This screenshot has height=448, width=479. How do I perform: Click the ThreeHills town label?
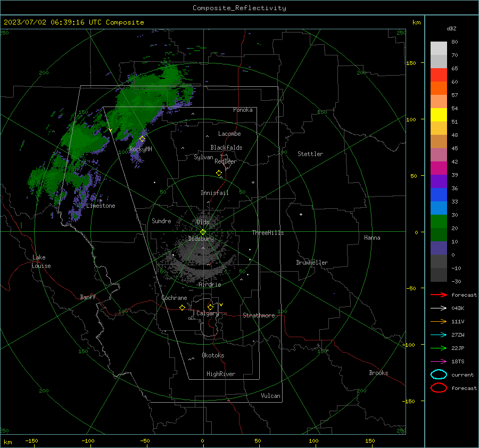[x=268, y=233]
